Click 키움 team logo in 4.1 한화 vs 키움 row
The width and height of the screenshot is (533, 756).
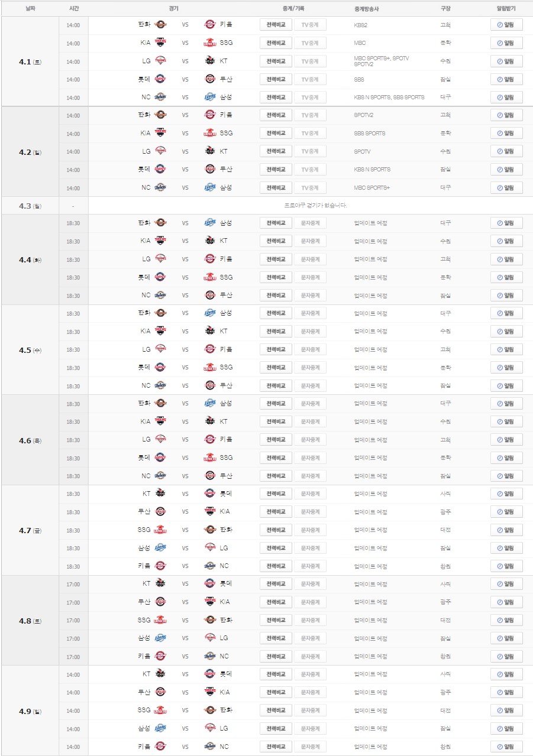click(210, 25)
